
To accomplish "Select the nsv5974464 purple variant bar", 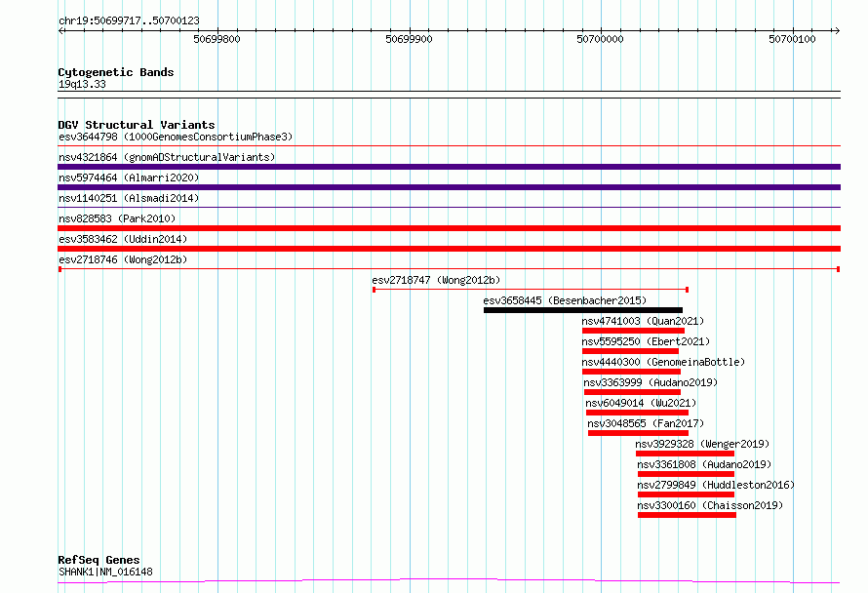I will [x=449, y=187].
